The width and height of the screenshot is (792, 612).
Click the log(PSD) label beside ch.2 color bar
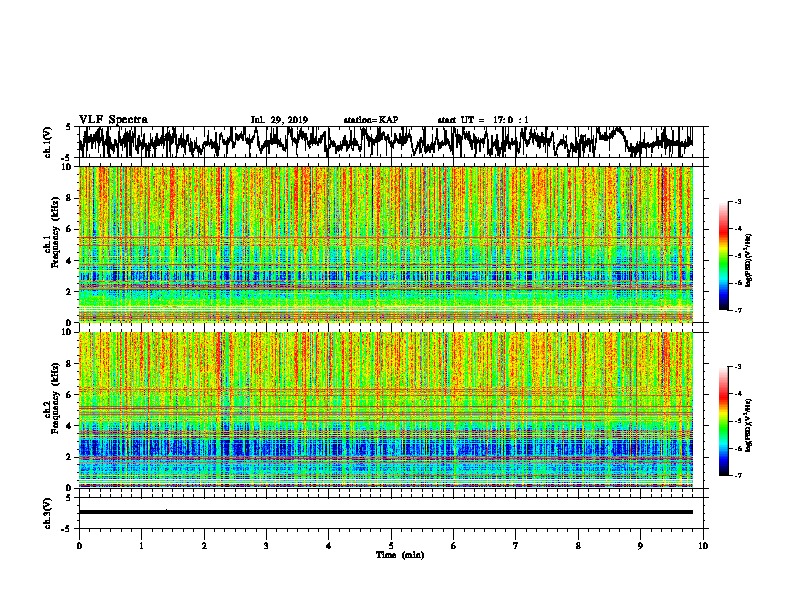tap(749, 425)
